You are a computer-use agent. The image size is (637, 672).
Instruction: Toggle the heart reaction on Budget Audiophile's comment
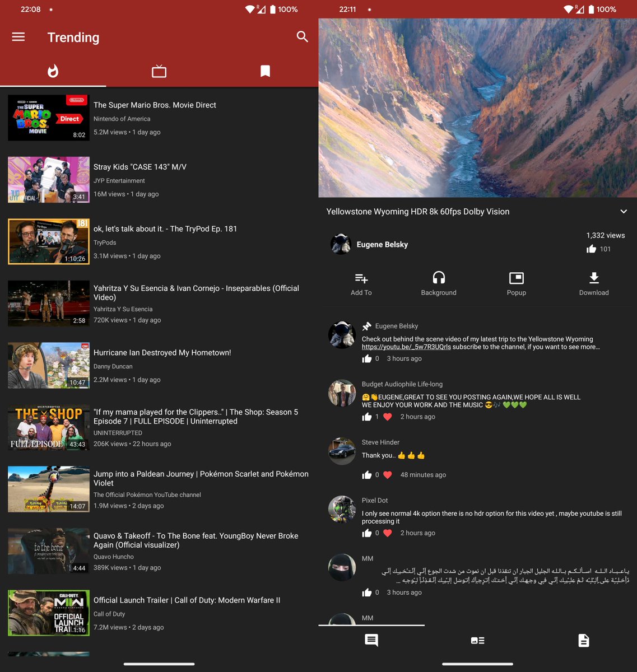387,417
